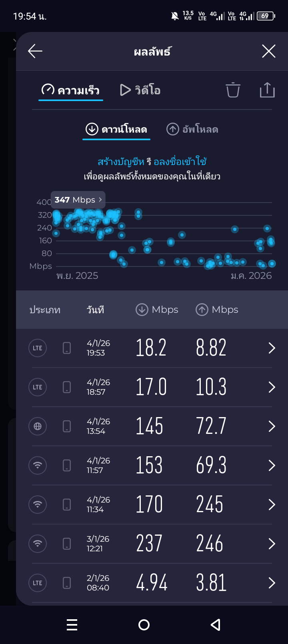
Task: Tap the device icon on the 18:57 result
Action: click(67, 387)
